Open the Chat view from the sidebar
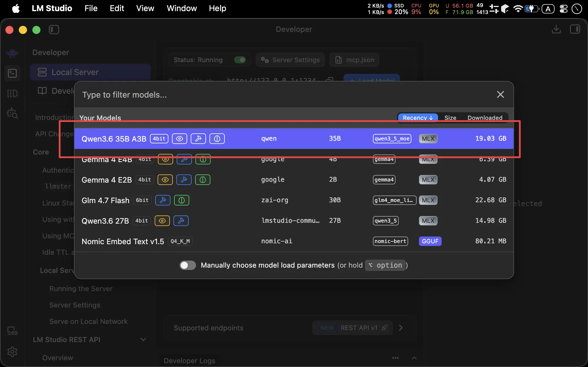 (x=12, y=53)
